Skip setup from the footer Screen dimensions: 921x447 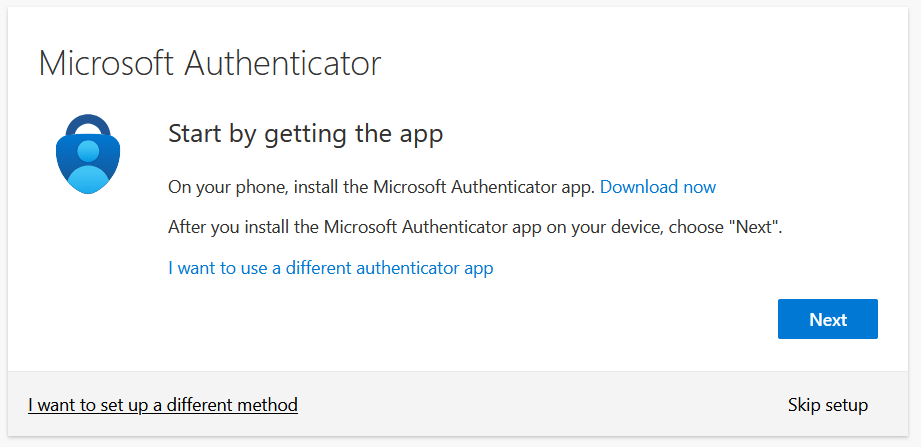827,405
